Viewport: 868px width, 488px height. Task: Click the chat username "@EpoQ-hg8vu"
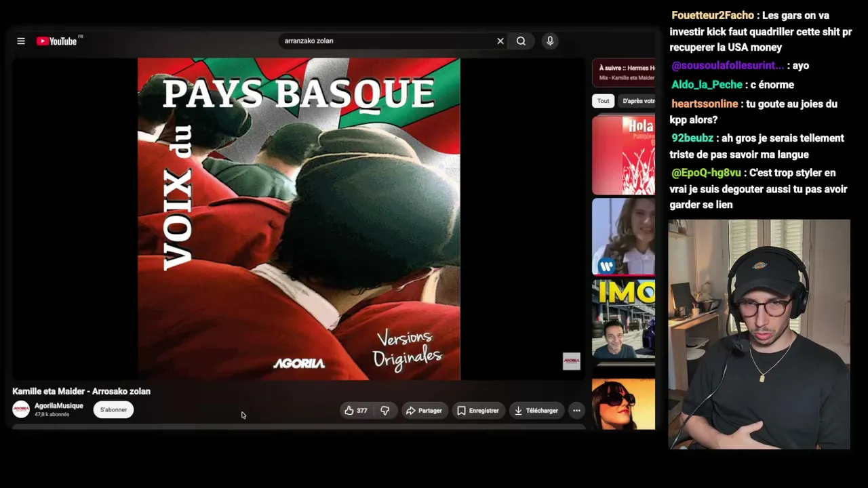coord(706,173)
